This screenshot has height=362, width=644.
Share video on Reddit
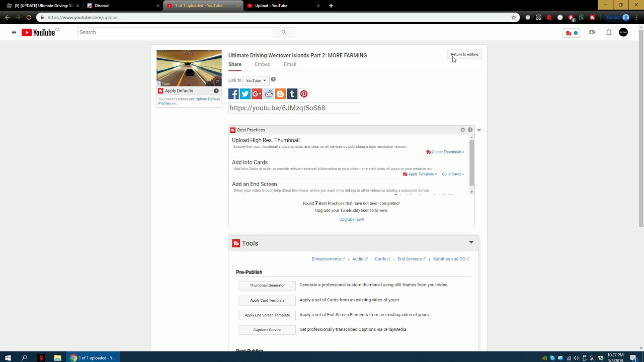tap(269, 94)
